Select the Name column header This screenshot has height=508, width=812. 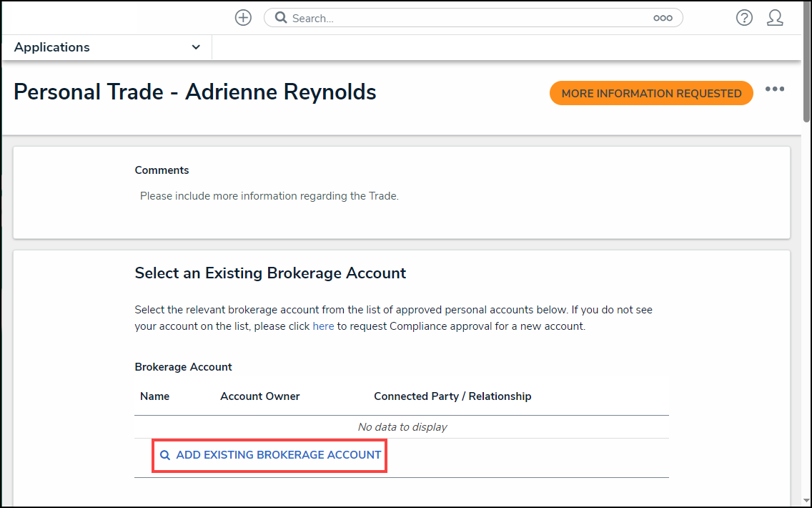[x=154, y=396]
